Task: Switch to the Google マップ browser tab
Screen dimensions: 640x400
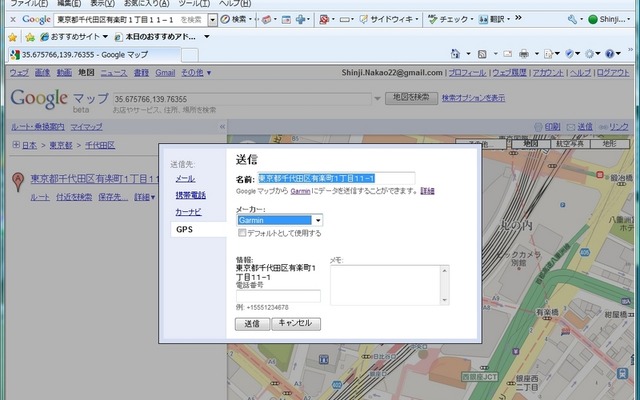Action: (94, 55)
